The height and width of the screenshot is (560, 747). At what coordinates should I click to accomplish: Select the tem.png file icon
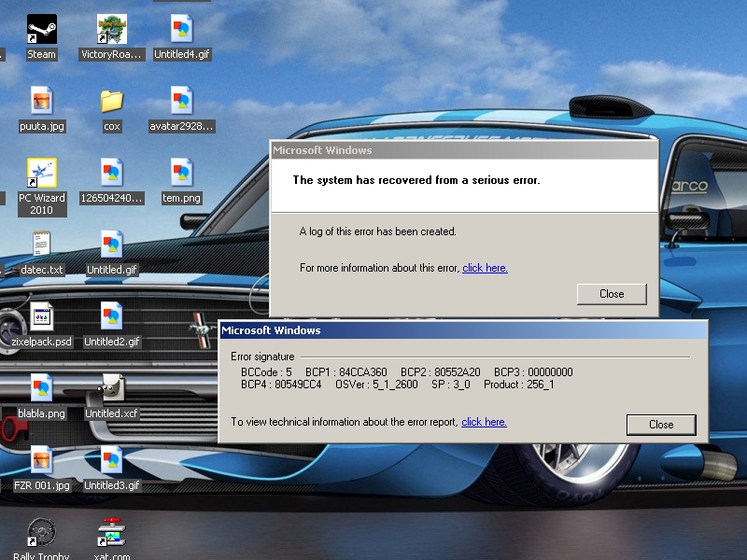pyautogui.click(x=181, y=173)
